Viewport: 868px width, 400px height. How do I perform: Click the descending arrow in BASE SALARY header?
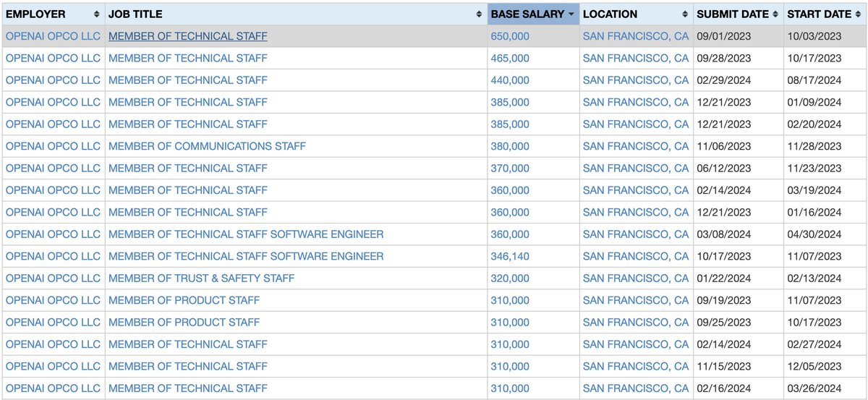571,14
